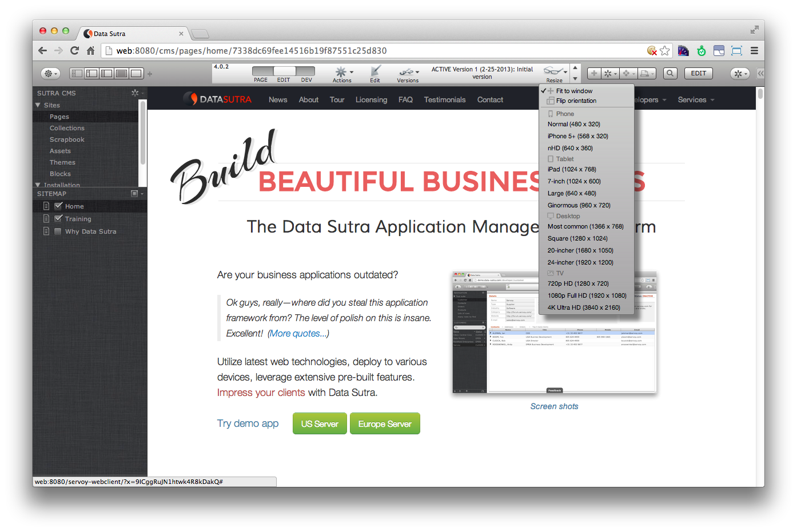Select the list-view layout icon with lines
Viewport: 797px width, 532px height.
[x=121, y=73]
